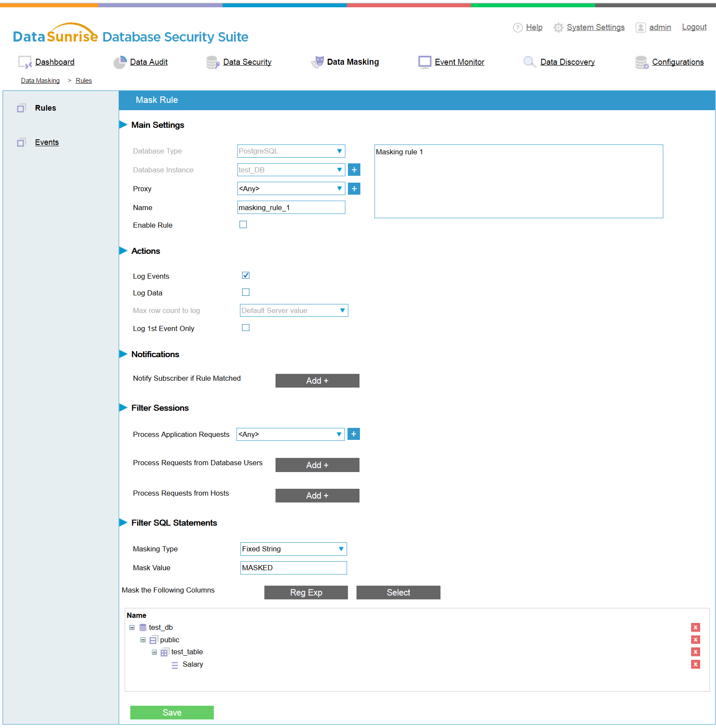The image size is (716, 728).
Task: Open Events in the left sidebar
Action: coord(47,142)
